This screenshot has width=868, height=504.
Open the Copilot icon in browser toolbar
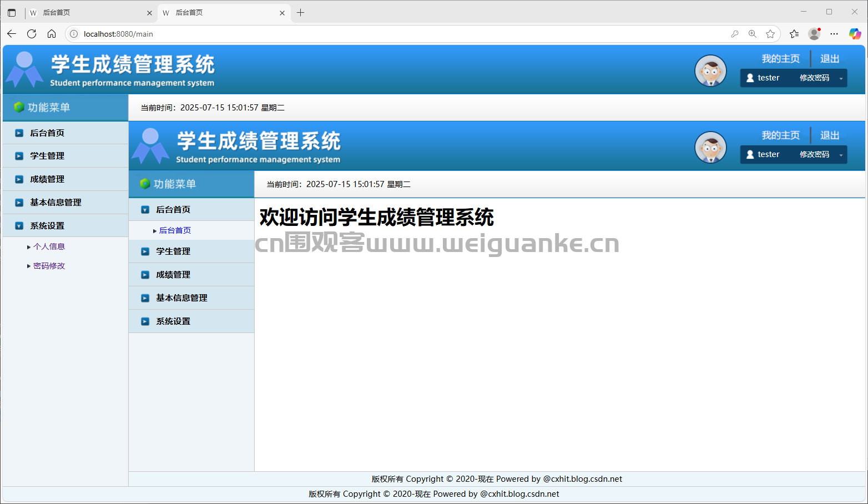(x=855, y=34)
